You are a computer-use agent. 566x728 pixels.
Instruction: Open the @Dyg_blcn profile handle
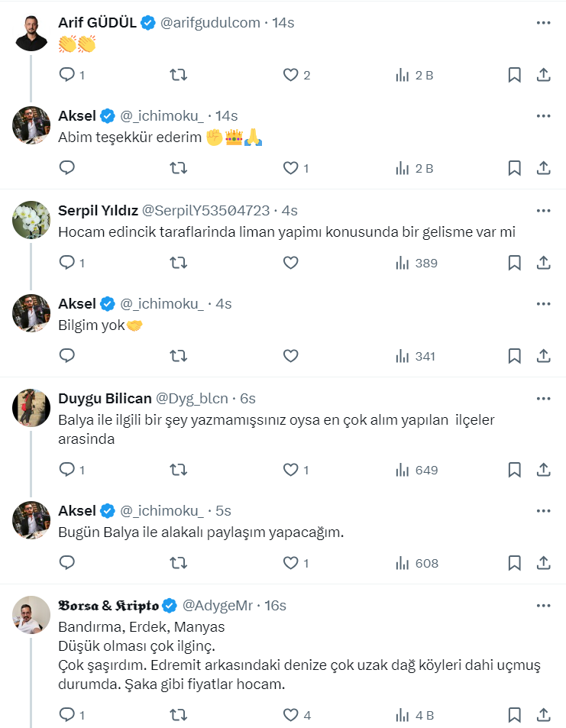pos(192,399)
